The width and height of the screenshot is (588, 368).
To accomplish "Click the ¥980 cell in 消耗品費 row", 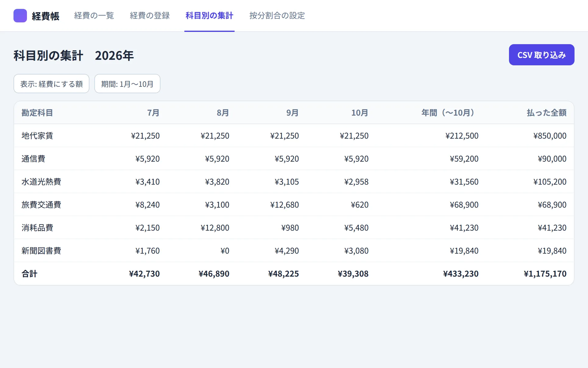I will (290, 228).
